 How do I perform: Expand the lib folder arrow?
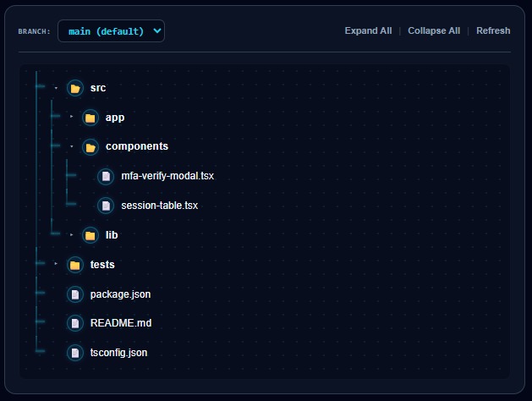pyautogui.click(x=71, y=235)
